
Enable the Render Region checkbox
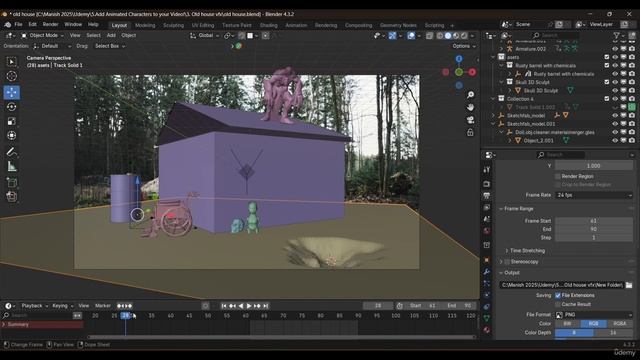click(558, 176)
